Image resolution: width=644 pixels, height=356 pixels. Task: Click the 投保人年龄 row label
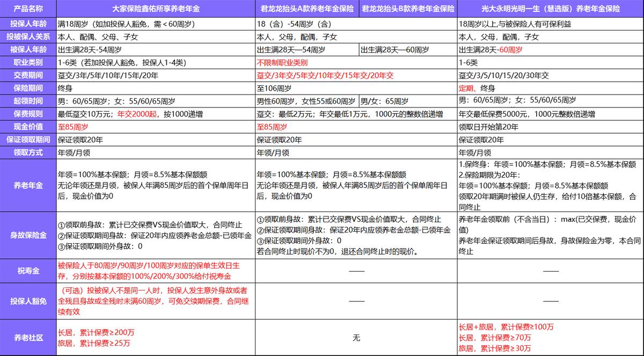pos(28,25)
